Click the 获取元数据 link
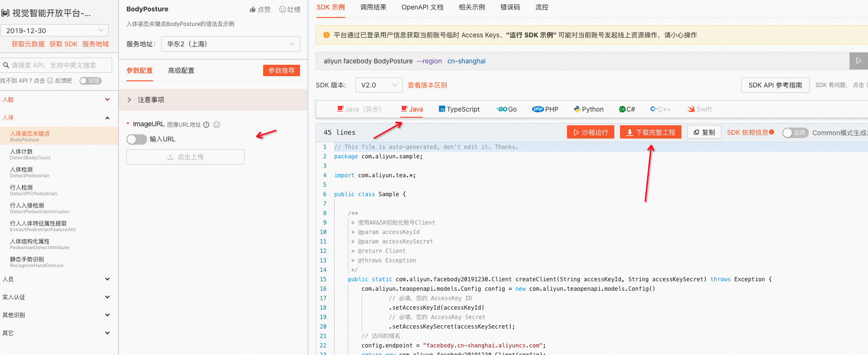This screenshot has width=868, height=355. click(x=28, y=44)
